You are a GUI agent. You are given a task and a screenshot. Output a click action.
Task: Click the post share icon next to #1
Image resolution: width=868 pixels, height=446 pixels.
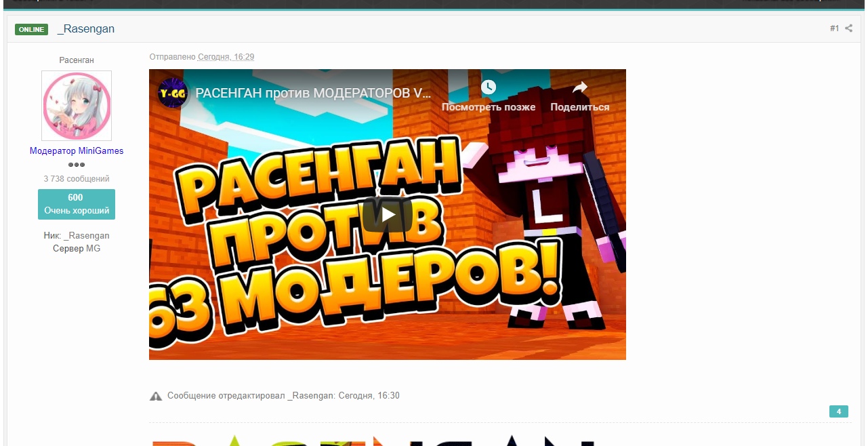click(x=848, y=28)
